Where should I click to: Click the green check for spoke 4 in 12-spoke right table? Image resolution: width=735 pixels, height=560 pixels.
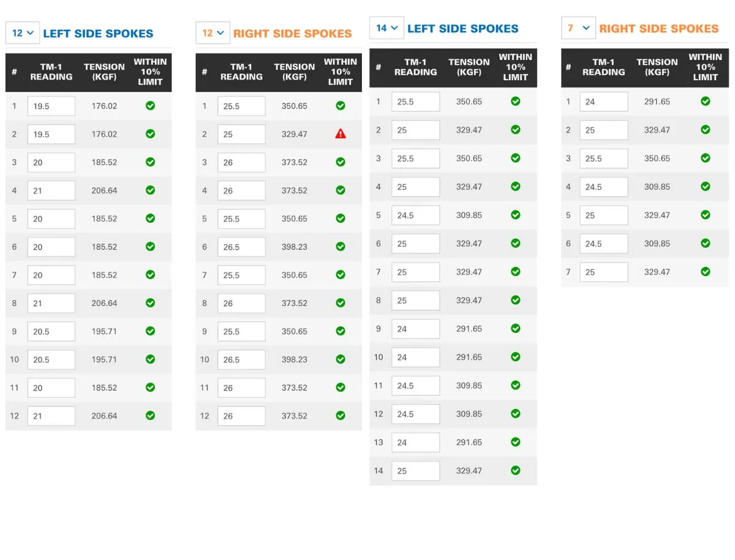(341, 190)
